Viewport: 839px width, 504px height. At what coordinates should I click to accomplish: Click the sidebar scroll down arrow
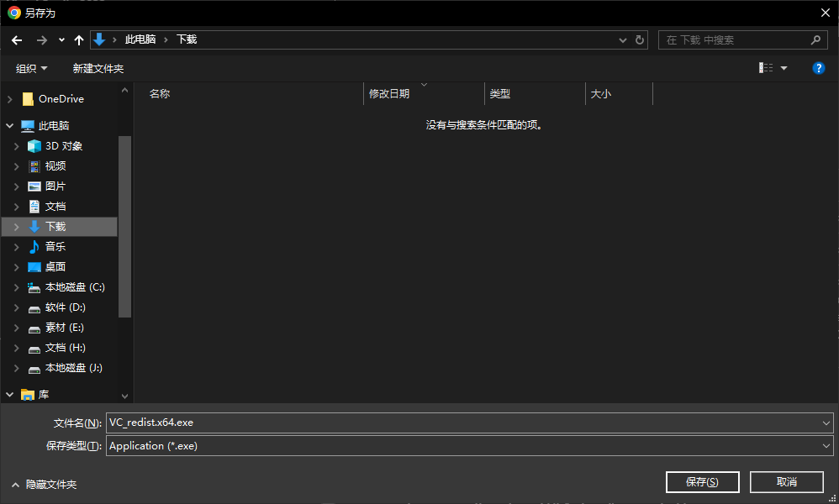point(124,396)
